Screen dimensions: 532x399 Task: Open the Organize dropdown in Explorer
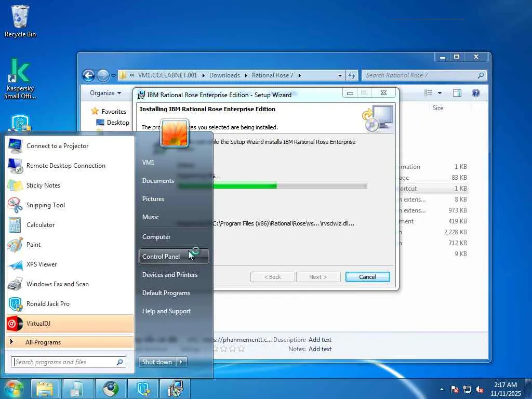[105, 93]
